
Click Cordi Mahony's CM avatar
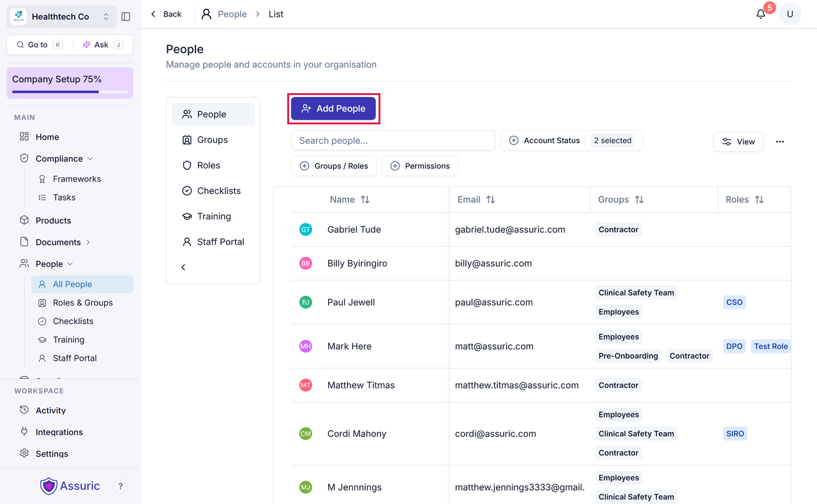click(x=306, y=434)
